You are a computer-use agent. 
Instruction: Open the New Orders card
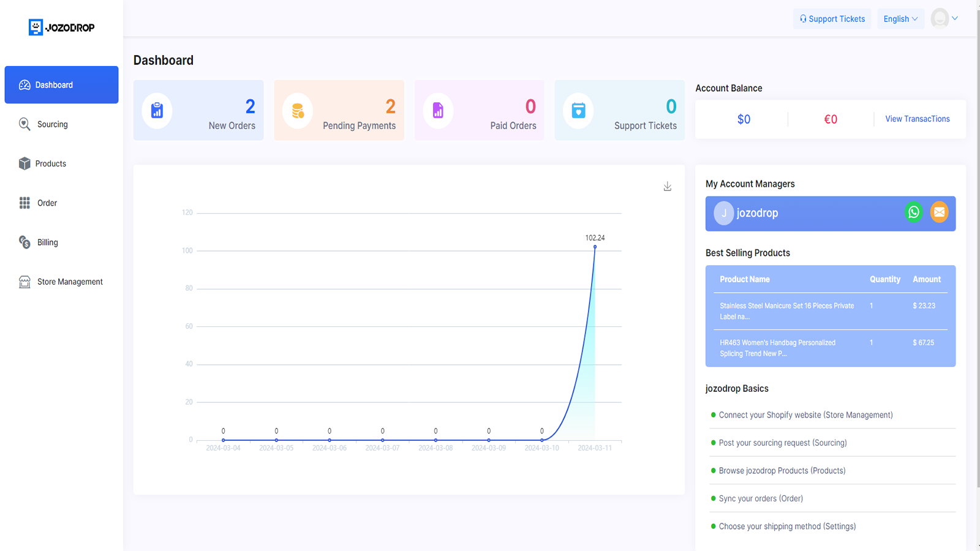(198, 110)
